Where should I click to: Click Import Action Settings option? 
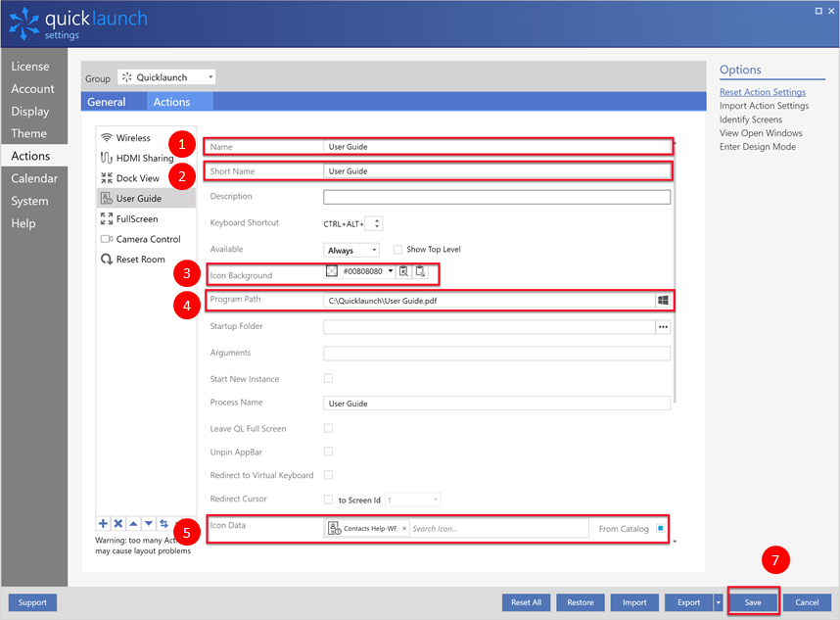(764, 106)
